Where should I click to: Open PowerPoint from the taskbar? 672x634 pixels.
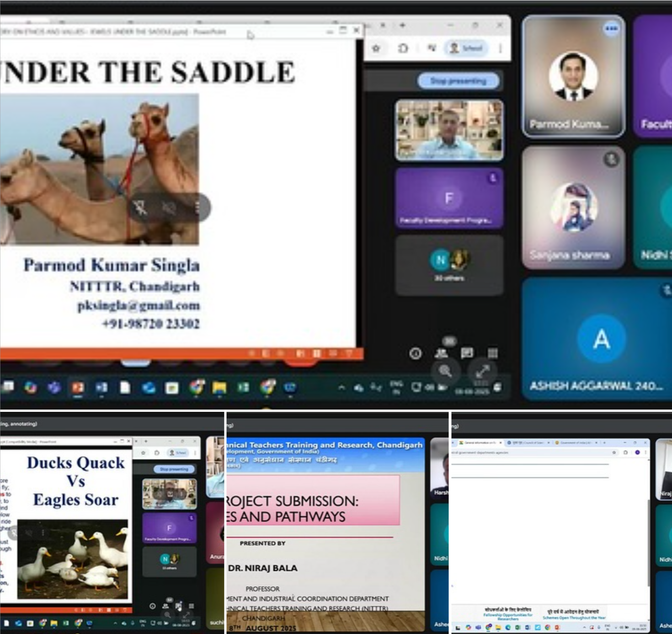[x=78, y=388]
